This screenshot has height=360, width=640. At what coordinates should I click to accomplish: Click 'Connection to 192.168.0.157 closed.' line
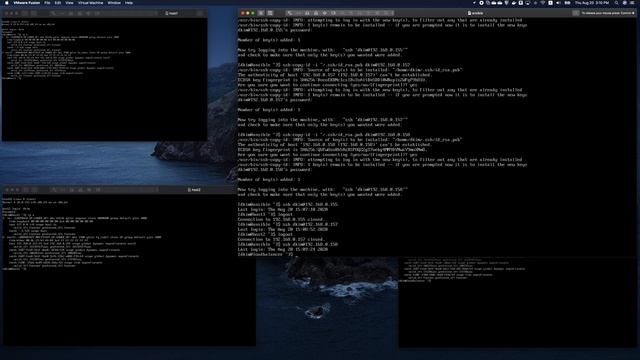[281, 240]
